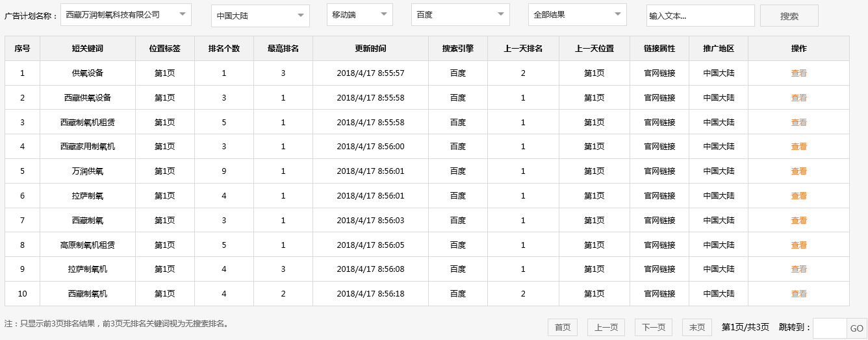Click the GO jump button
The height and width of the screenshot is (340, 868).
(x=856, y=328)
